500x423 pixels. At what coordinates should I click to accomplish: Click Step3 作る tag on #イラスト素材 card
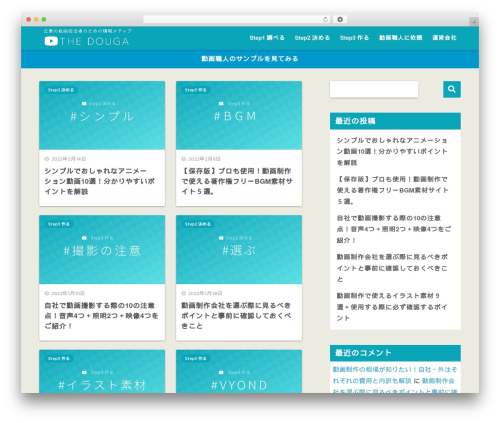click(x=59, y=359)
